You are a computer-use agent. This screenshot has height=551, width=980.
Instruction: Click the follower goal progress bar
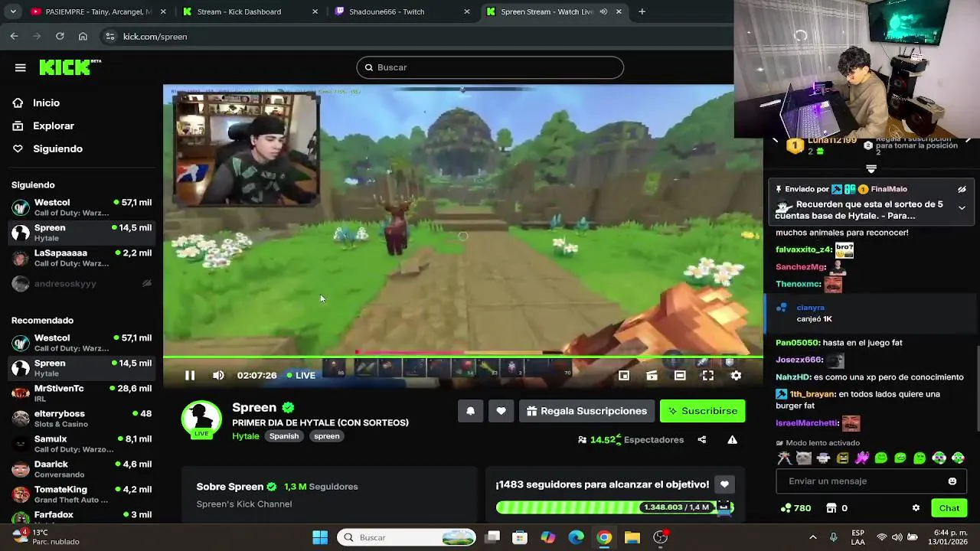coord(615,507)
